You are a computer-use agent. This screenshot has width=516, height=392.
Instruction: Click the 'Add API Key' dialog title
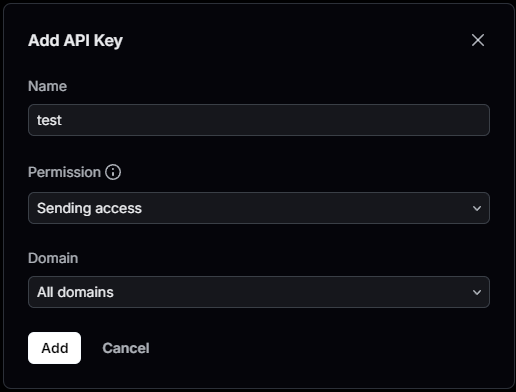(75, 41)
